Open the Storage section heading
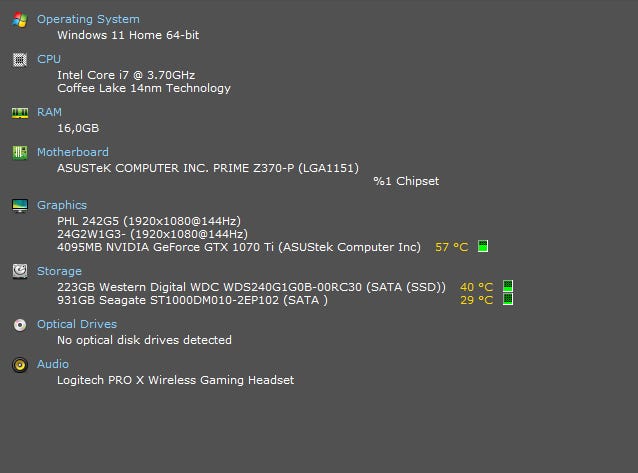 pyautogui.click(x=59, y=270)
